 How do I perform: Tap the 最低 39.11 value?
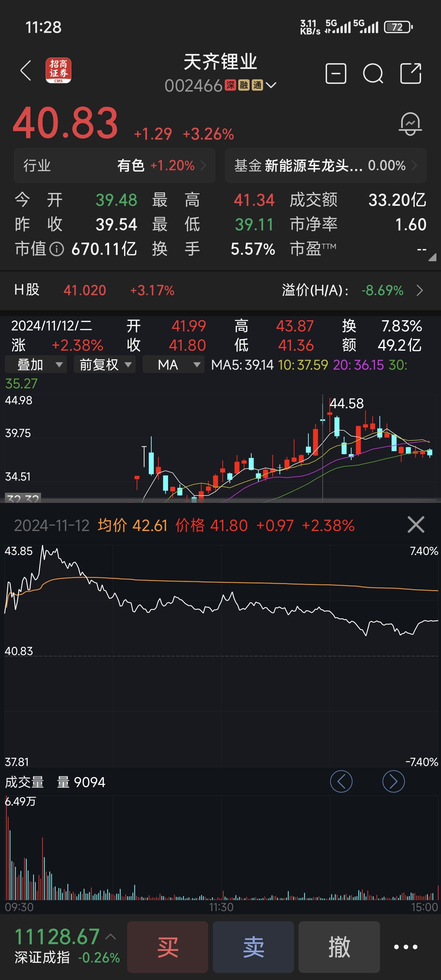(254, 225)
